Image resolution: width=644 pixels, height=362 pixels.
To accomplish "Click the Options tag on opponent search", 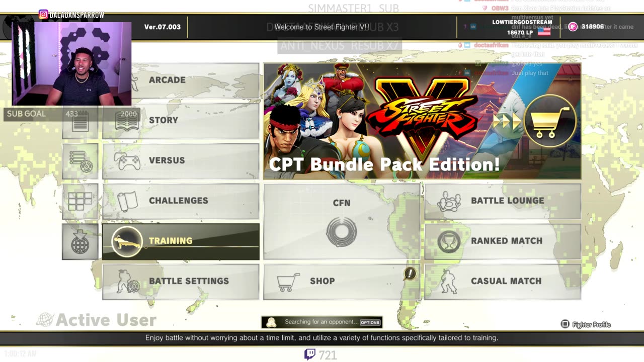I will pos(370,322).
